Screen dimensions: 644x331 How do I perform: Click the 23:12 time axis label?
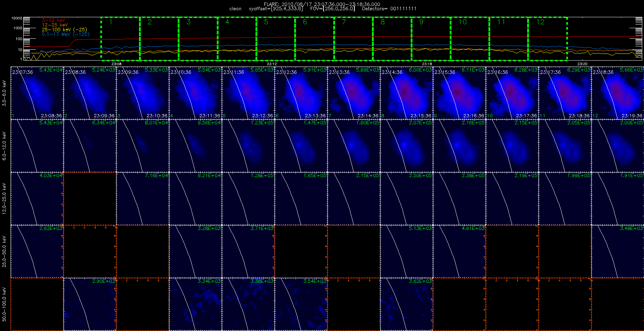272,64
